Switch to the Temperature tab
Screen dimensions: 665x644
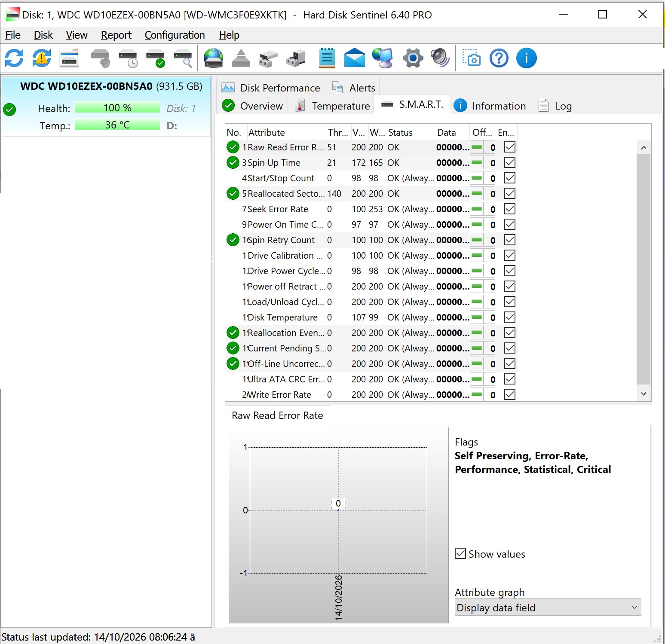coord(332,106)
